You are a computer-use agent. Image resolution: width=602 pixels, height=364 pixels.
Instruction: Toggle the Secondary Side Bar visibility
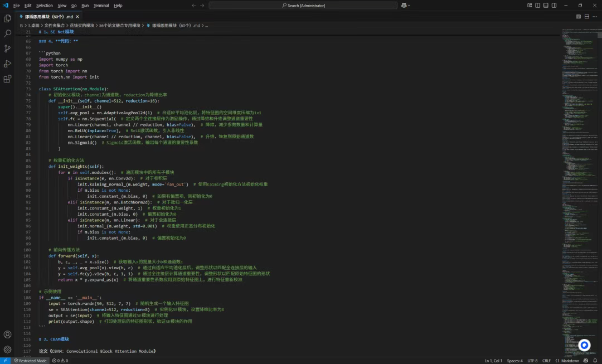554,6
